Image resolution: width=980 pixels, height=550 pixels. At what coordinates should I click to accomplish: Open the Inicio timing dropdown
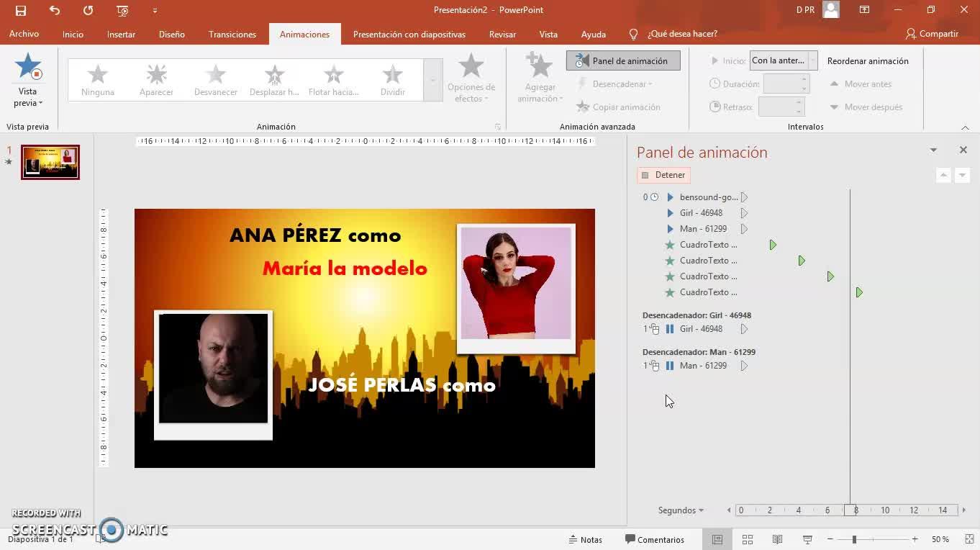coord(812,61)
